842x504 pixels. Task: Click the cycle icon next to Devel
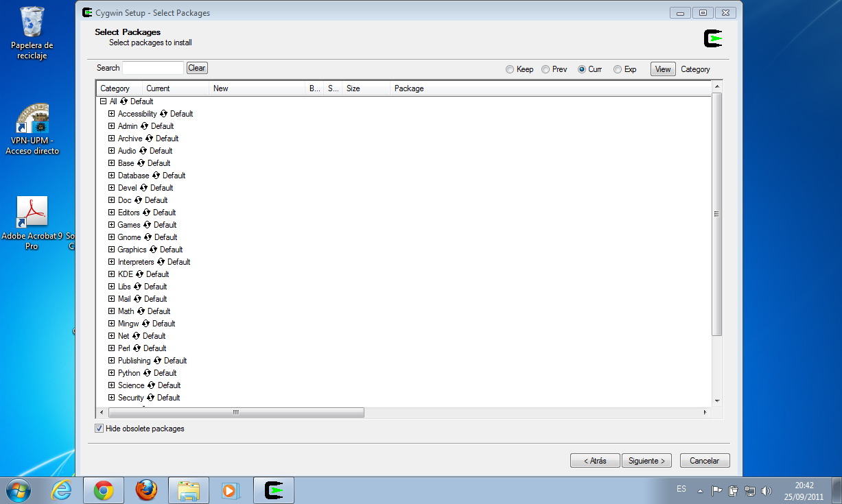coord(144,188)
